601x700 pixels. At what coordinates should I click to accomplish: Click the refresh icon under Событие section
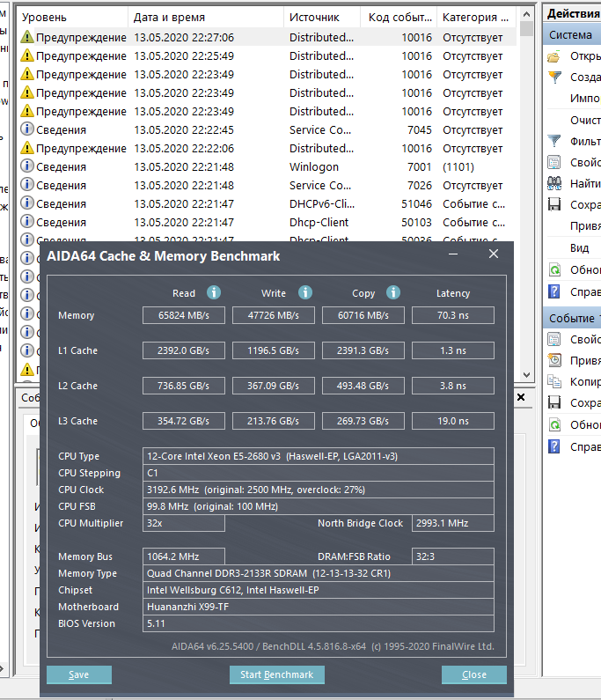pos(554,424)
